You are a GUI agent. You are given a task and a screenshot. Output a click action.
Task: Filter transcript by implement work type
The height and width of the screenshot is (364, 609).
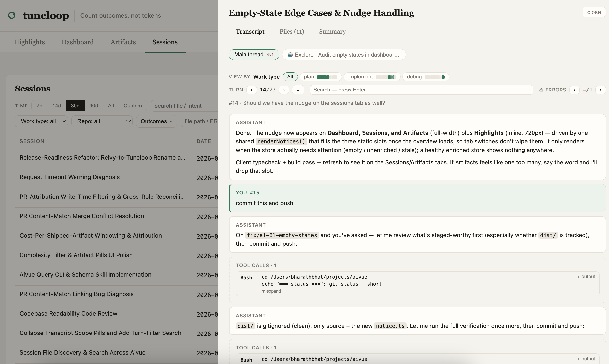[372, 77]
